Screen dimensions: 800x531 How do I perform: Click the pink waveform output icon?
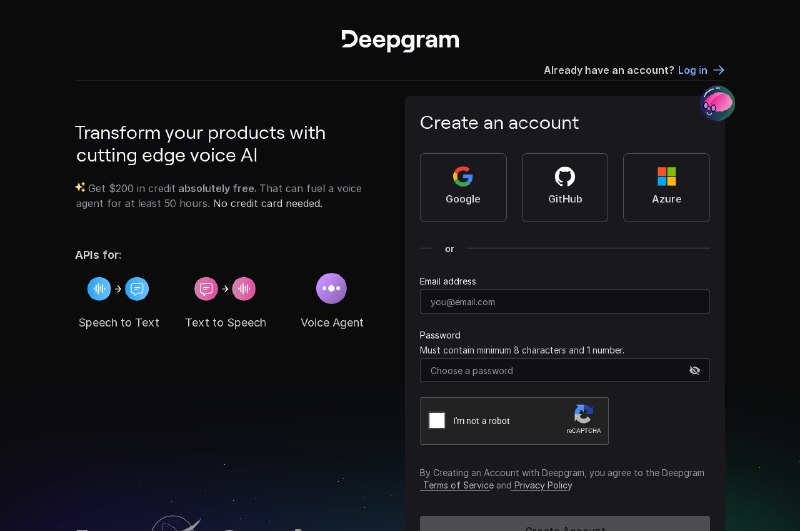[x=244, y=289]
